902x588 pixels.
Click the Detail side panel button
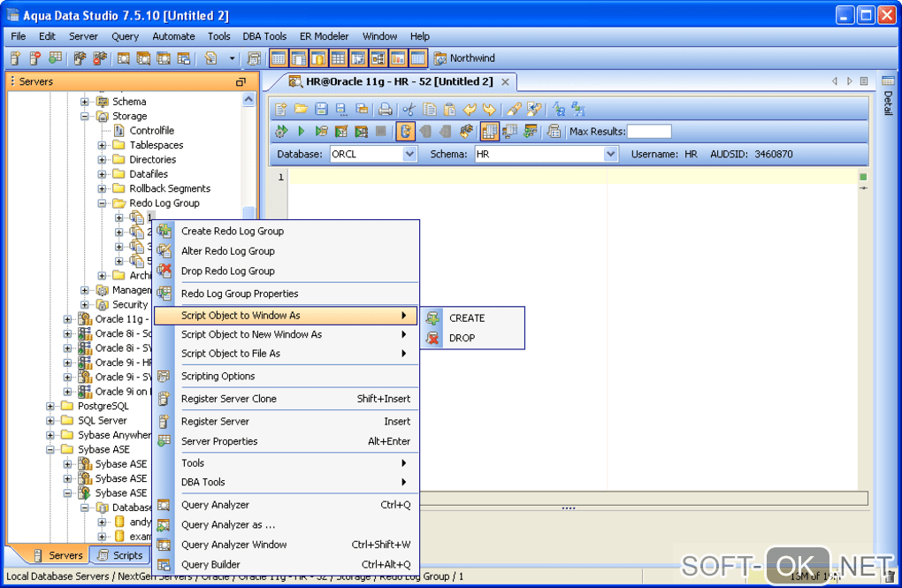[x=888, y=95]
